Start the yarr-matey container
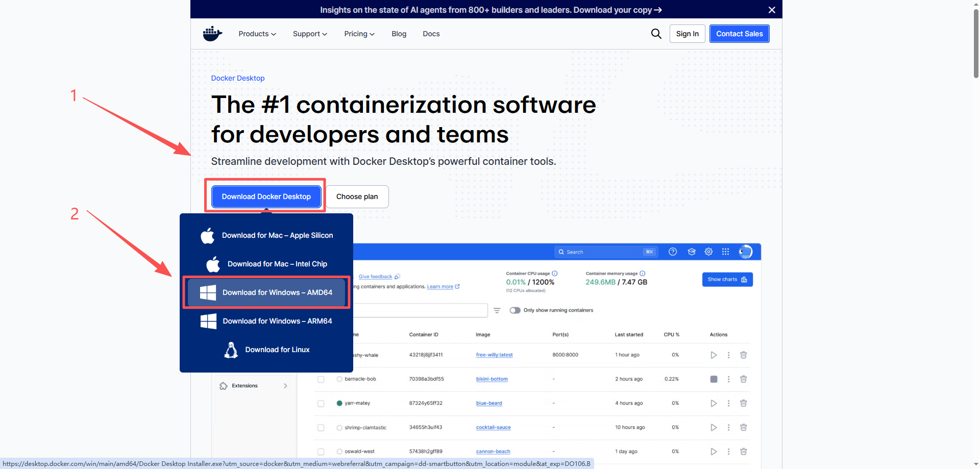 coord(714,403)
